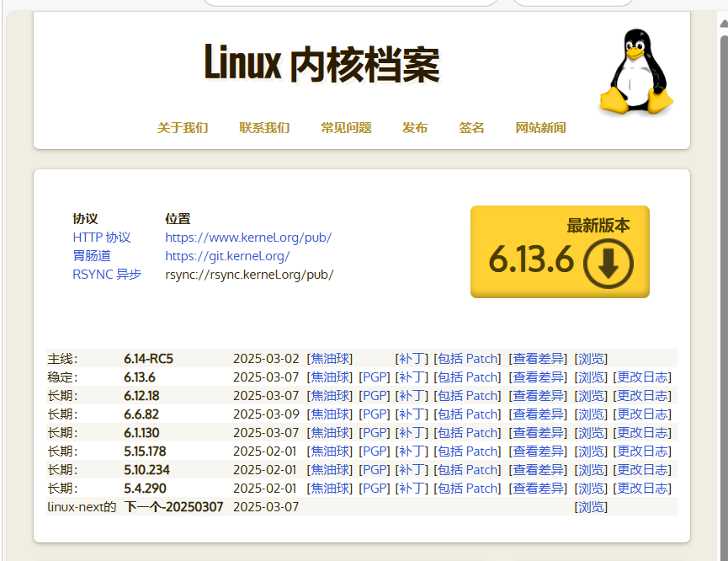Click 浏览 link in the linux-next row
Image resolution: width=728 pixels, height=561 pixels.
[x=591, y=507]
